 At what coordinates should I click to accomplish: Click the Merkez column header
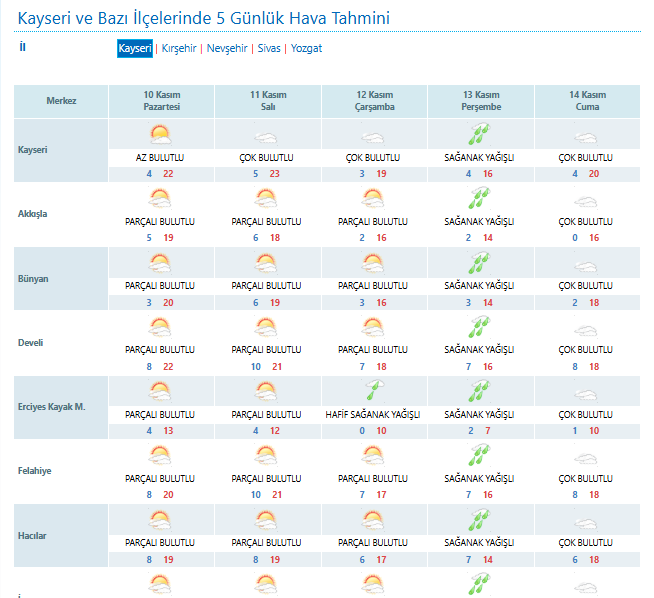(x=61, y=101)
